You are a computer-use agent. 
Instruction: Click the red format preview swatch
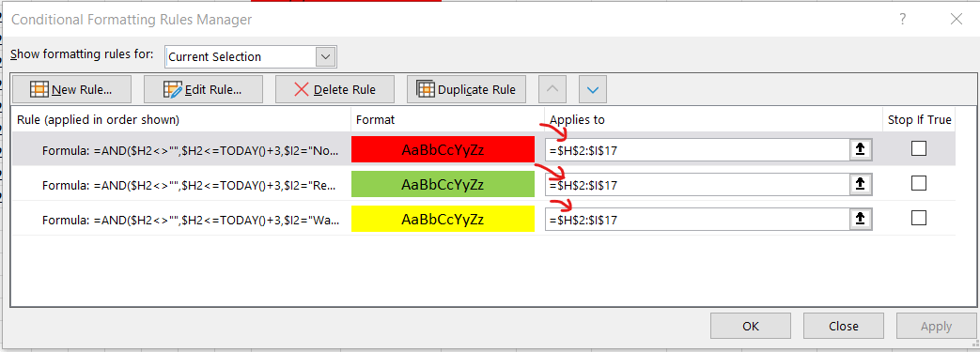click(443, 150)
